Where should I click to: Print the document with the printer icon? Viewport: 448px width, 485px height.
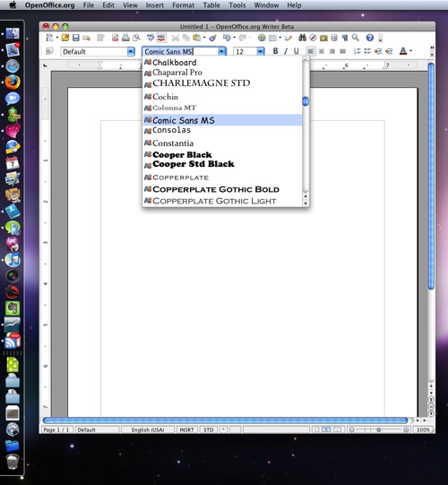pos(125,38)
